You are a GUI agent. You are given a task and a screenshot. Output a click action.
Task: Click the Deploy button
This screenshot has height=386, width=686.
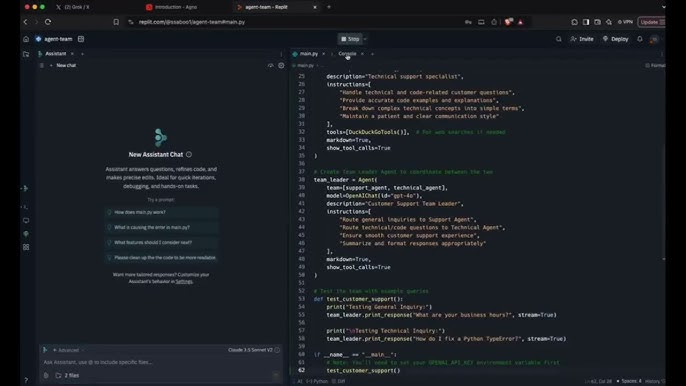(616, 39)
